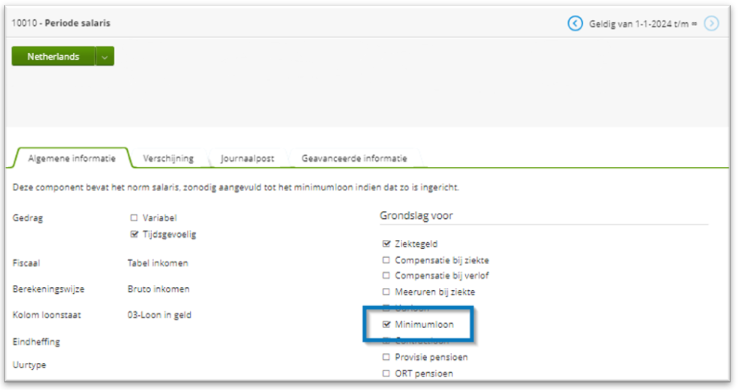Screen dimensions: 738x390
Task: Enable the Variabel checkbox
Action: 134,218
